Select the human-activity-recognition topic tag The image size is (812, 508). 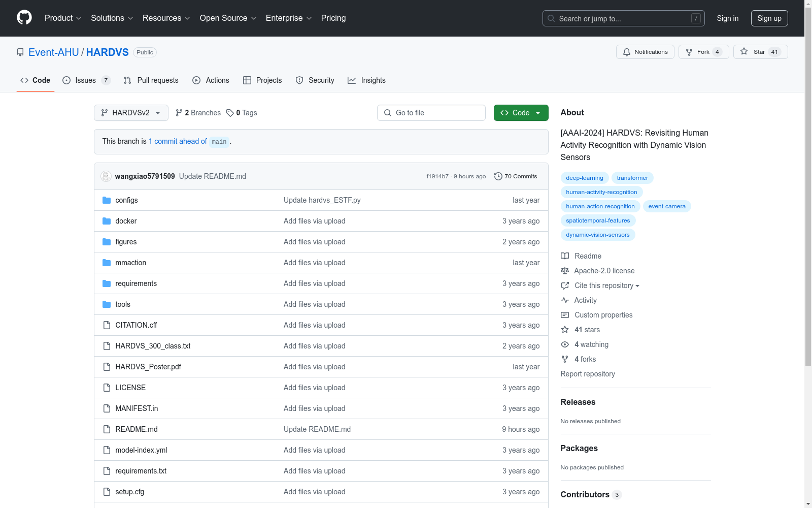[x=602, y=192]
